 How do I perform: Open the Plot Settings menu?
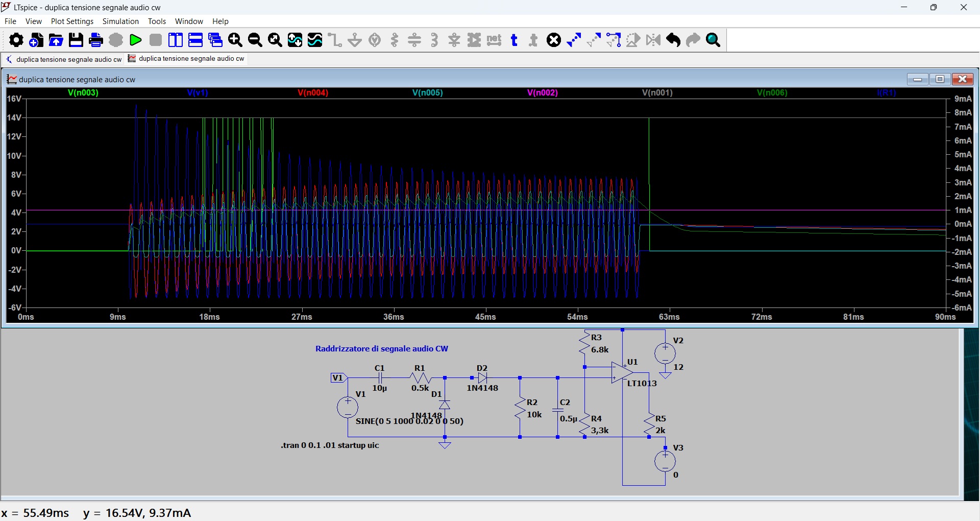pos(72,21)
